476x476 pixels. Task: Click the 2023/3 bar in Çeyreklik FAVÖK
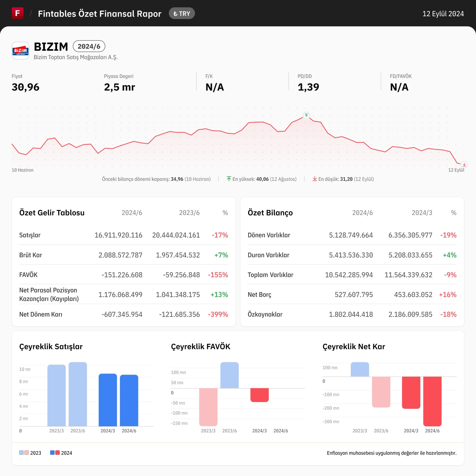point(208,407)
